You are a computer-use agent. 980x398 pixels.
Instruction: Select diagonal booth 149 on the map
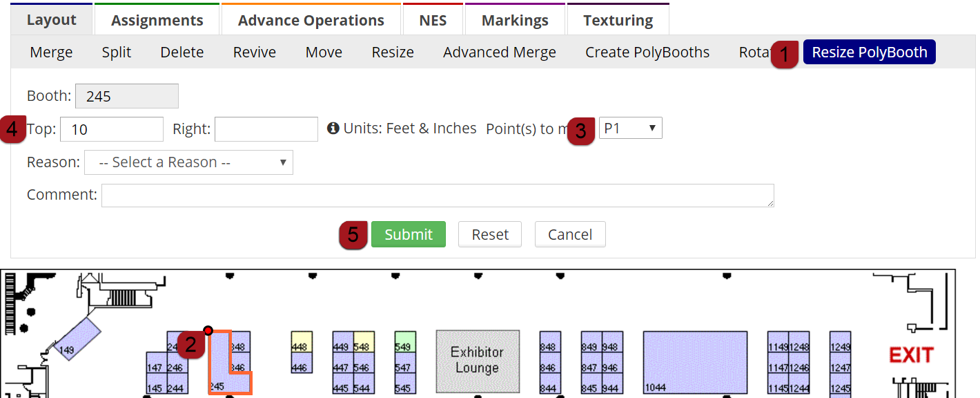pos(77,340)
